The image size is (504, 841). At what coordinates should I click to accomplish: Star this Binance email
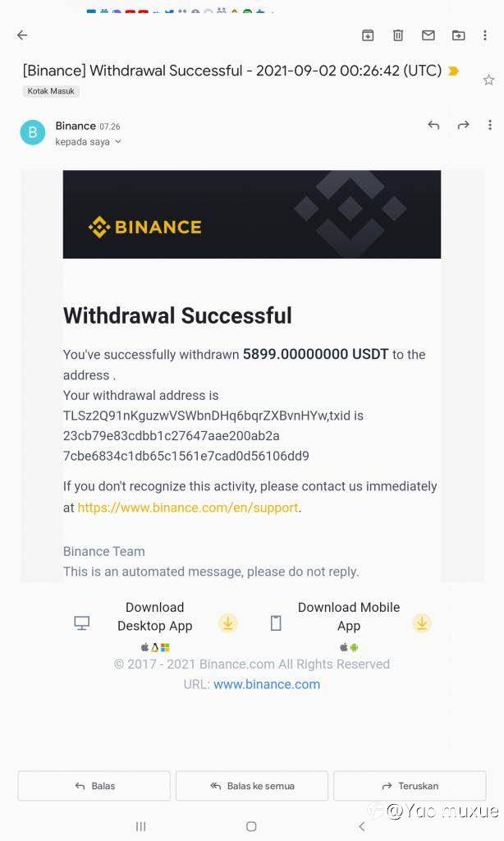488,80
